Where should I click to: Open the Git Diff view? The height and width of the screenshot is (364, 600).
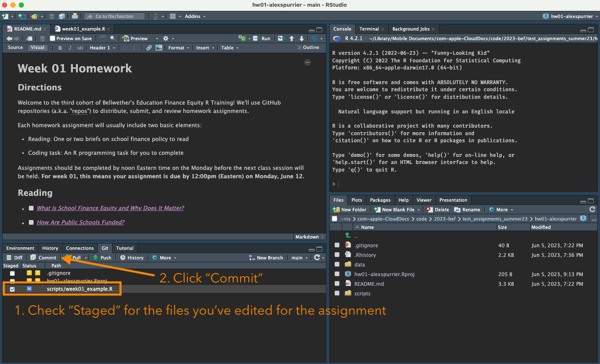pyautogui.click(x=15, y=258)
